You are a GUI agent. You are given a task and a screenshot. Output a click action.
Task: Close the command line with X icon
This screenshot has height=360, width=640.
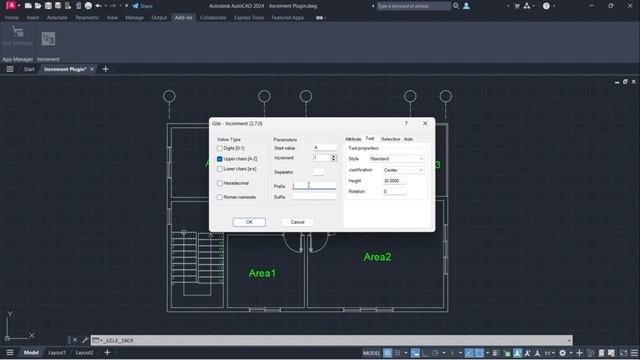75,340
